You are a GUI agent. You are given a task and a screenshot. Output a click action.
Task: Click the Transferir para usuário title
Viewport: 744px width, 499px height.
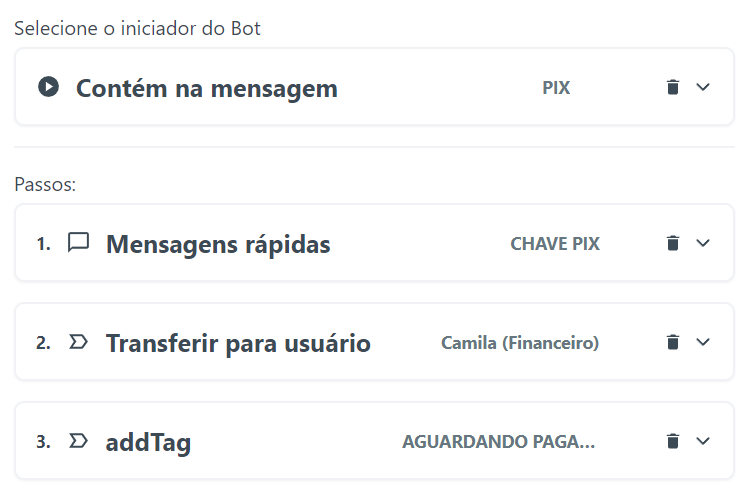[x=238, y=344]
